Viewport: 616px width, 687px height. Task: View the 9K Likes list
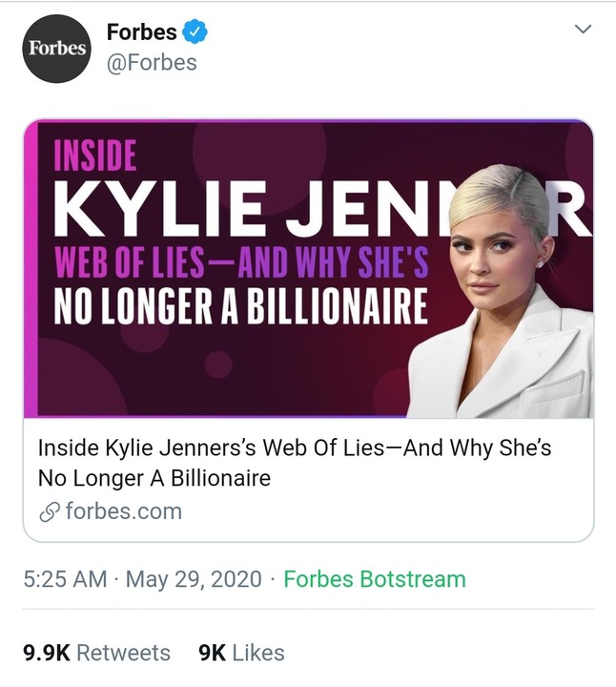(x=241, y=653)
